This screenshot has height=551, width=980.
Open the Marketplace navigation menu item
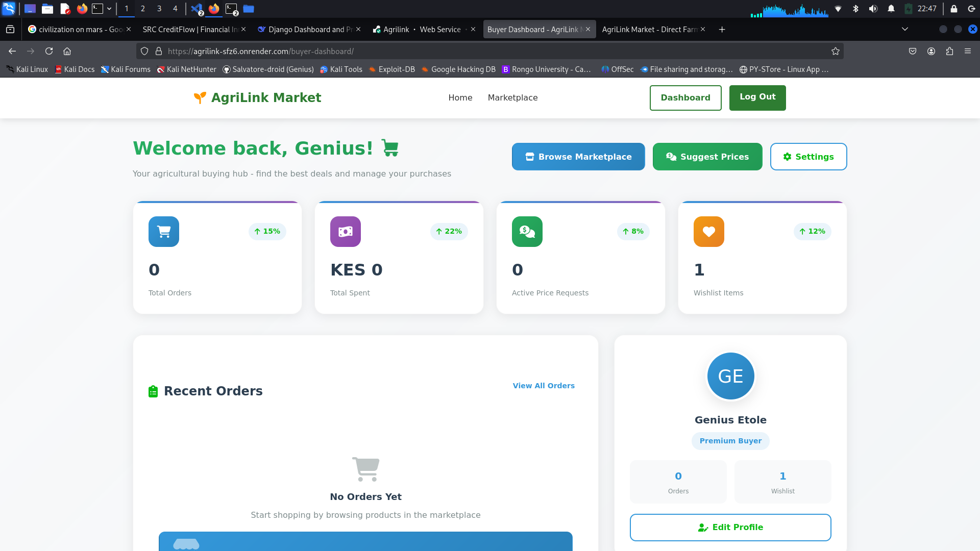click(x=512, y=97)
